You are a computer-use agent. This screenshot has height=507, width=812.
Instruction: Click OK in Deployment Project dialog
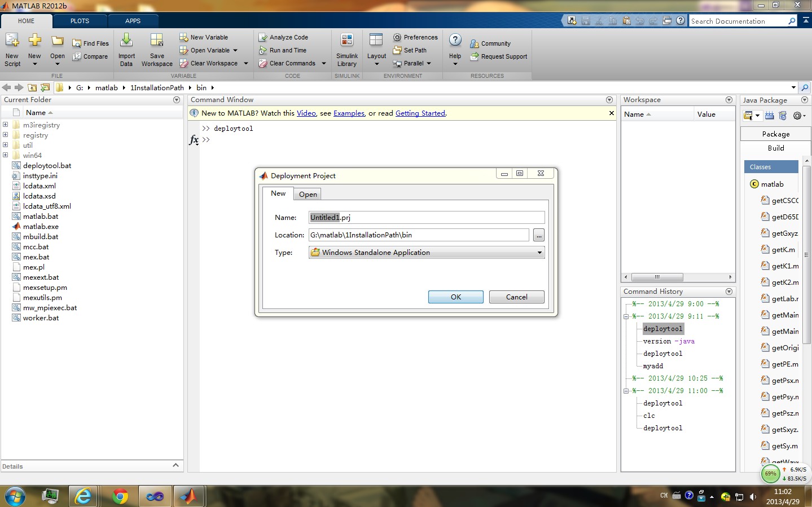tap(455, 297)
